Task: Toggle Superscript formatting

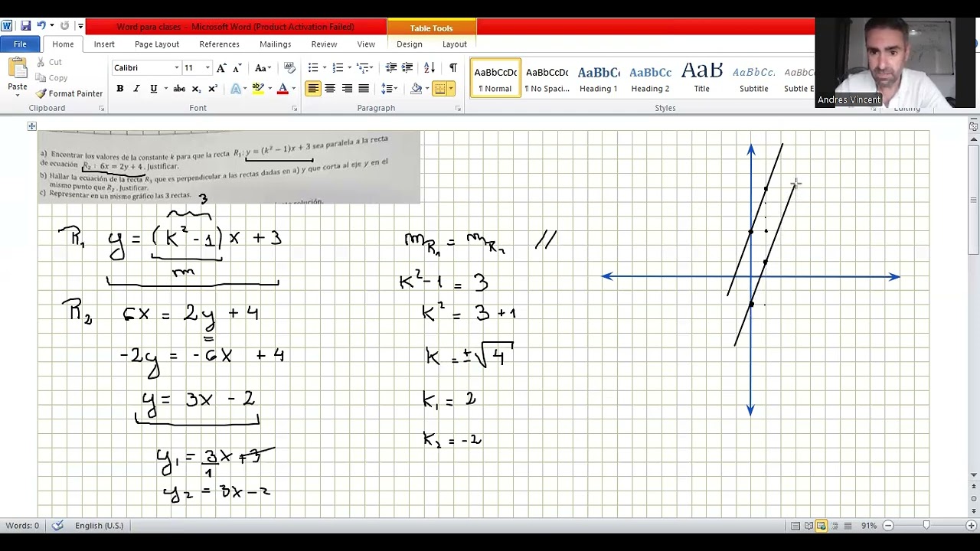Action: (x=213, y=89)
